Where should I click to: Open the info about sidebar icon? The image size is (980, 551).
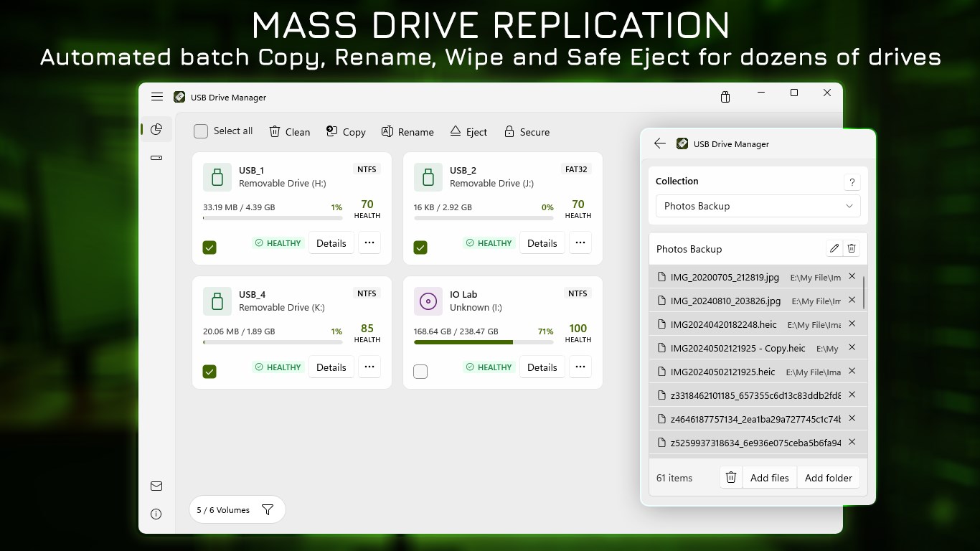156,514
